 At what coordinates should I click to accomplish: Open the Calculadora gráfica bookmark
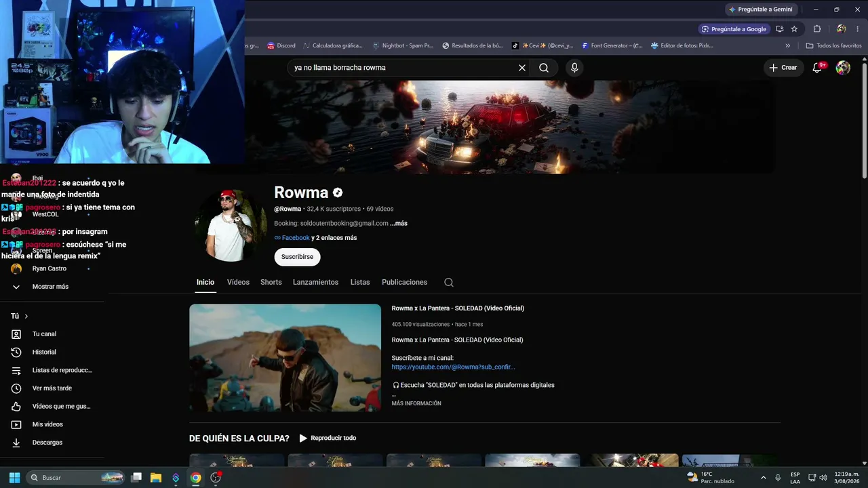point(332,46)
